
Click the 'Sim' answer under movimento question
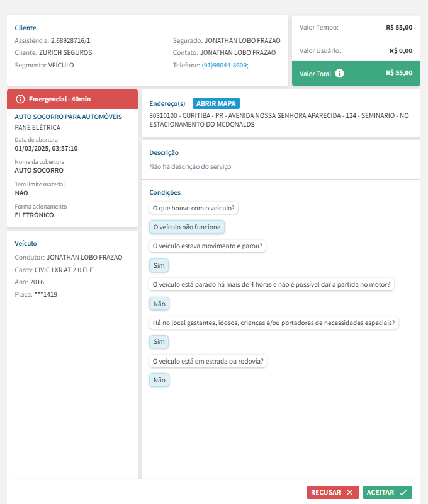click(x=159, y=265)
